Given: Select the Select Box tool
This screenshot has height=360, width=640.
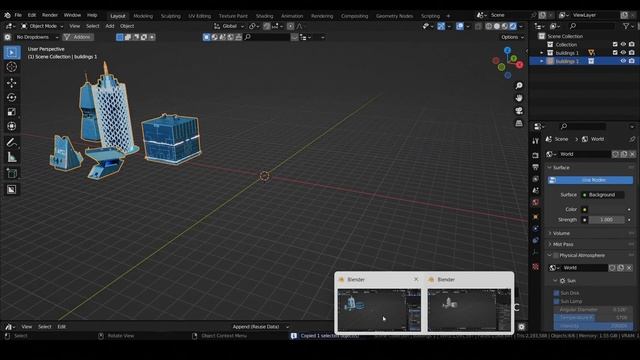Looking at the screenshot, I should tap(11, 53).
